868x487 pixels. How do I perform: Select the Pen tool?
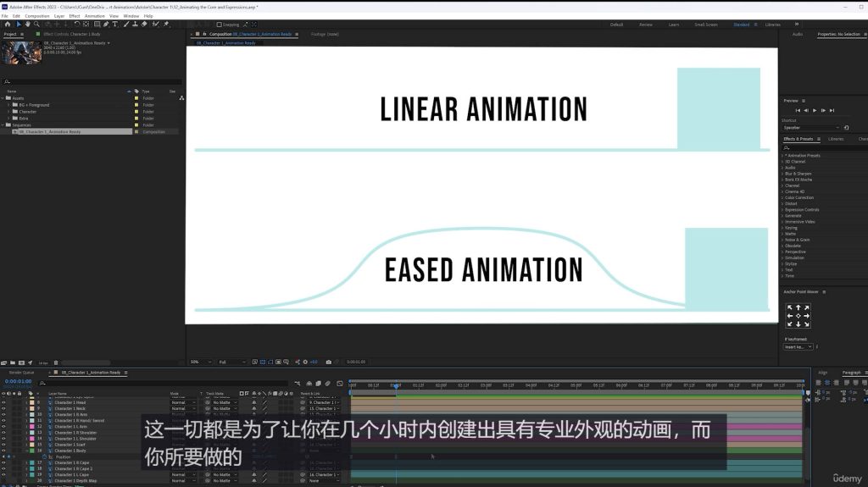[x=106, y=25]
